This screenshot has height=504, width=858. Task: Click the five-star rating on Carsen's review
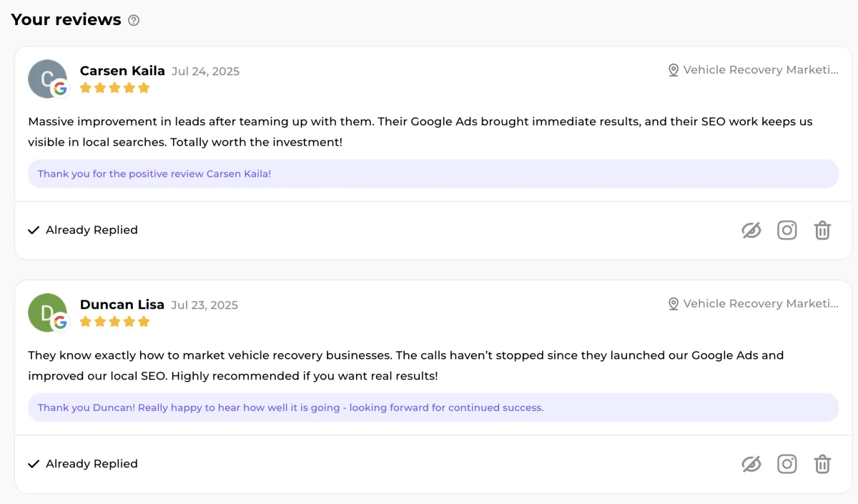click(114, 88)
